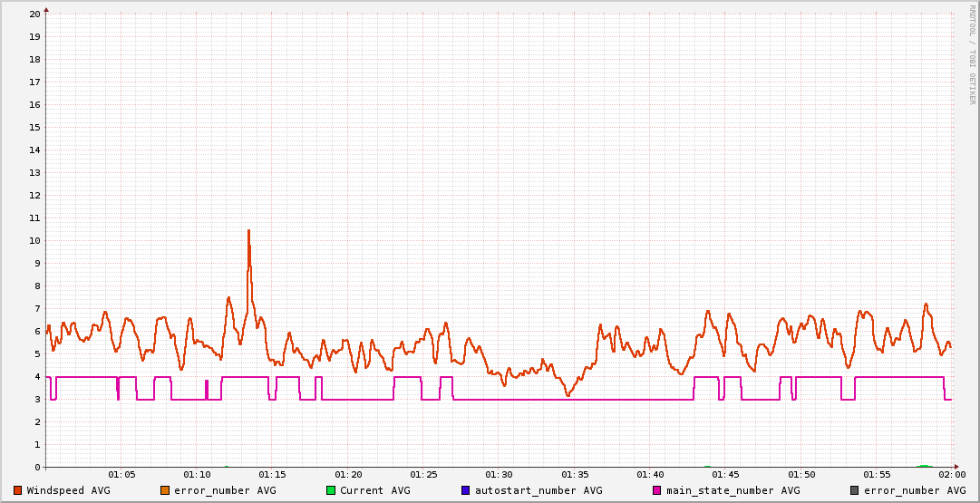
Task: Click the 01:20 time axis label
Action: pos(348,475)
